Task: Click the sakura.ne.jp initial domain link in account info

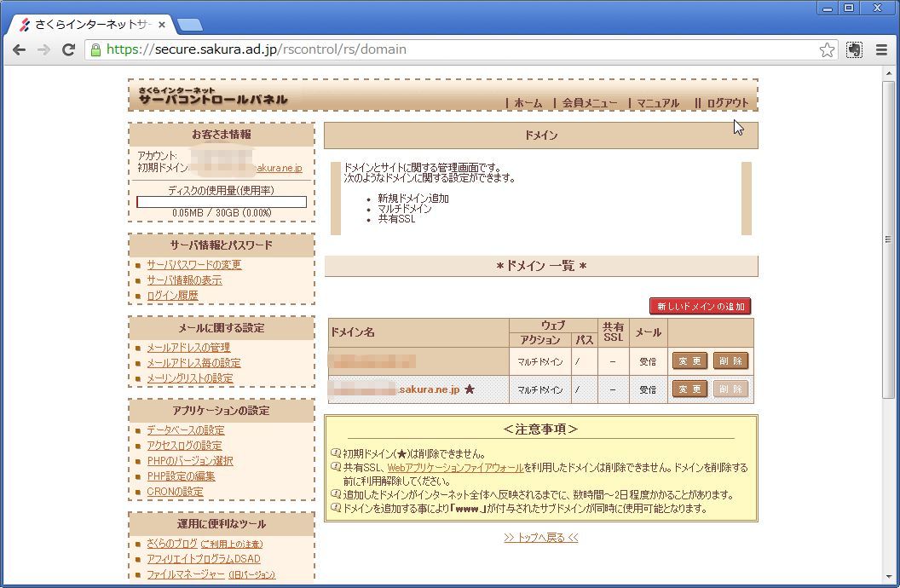Action: (x=278, y=168)
